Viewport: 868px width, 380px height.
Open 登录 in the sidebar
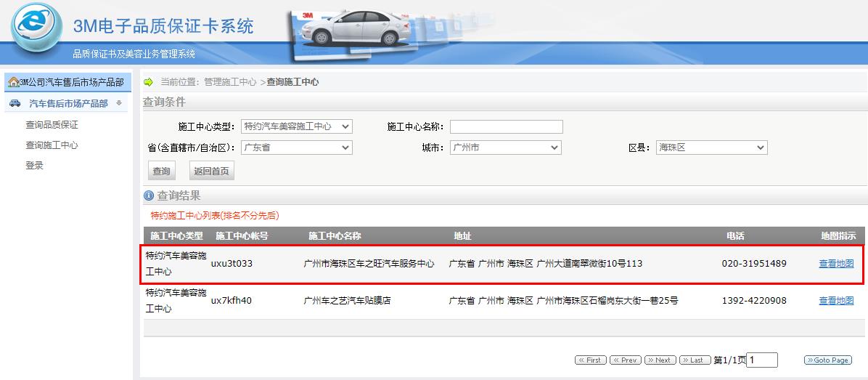point(34,165)
